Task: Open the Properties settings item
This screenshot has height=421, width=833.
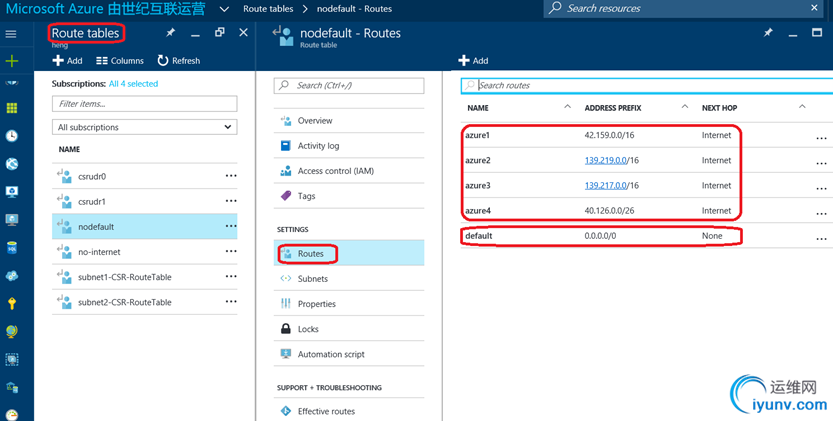Action: pyautogui.click(x=349, y=304)
